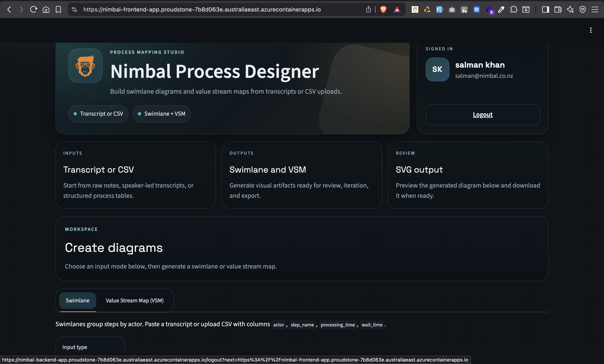Open the three-dot kebab menu
The width and height of the screenshot is (604, 364).
[591, 30]
